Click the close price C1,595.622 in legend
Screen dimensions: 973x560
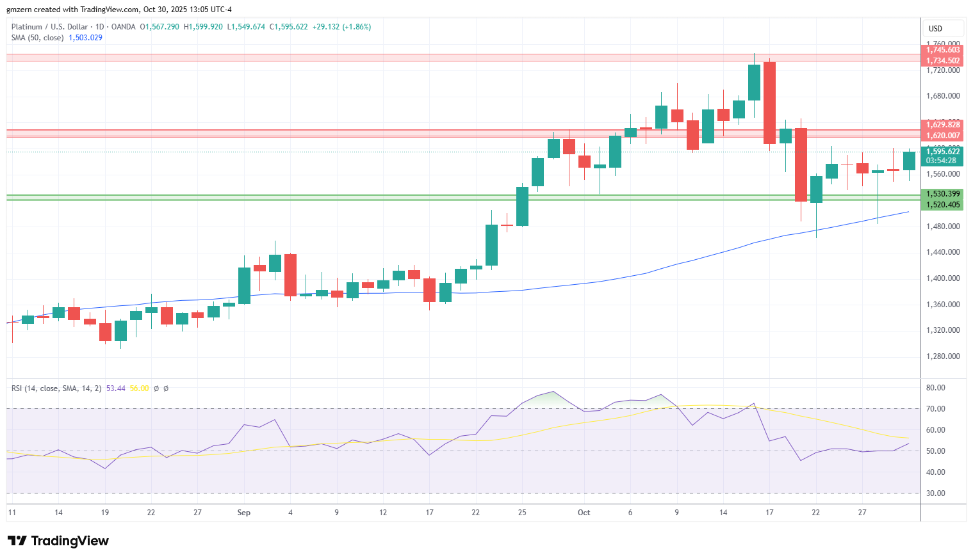pos(288,27)
